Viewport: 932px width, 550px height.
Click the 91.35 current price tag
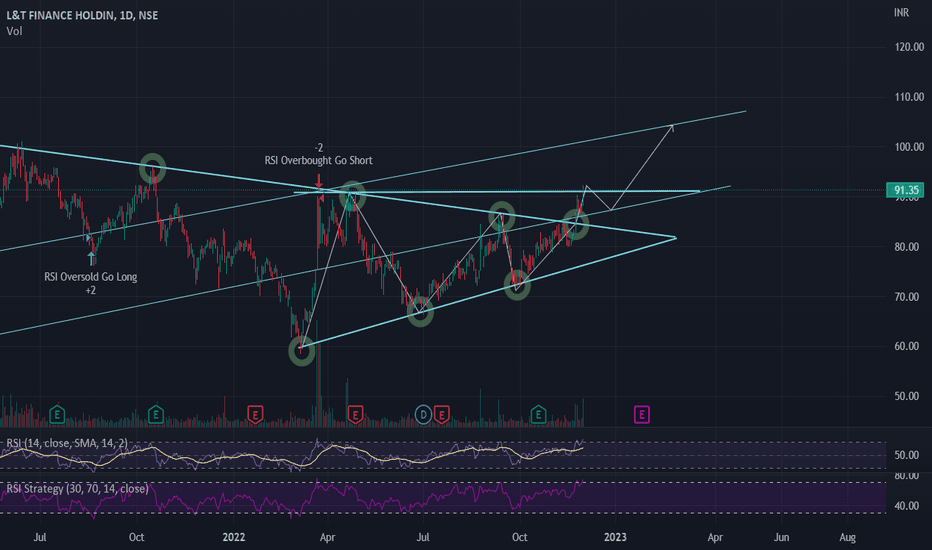pyautogui.click(x=905, y=190)
